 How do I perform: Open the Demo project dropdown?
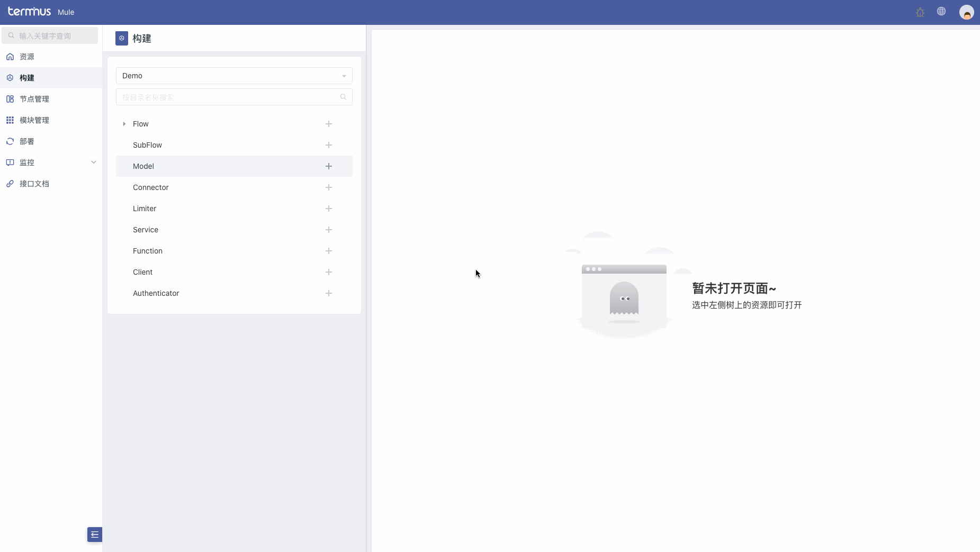tap(234, 76)
